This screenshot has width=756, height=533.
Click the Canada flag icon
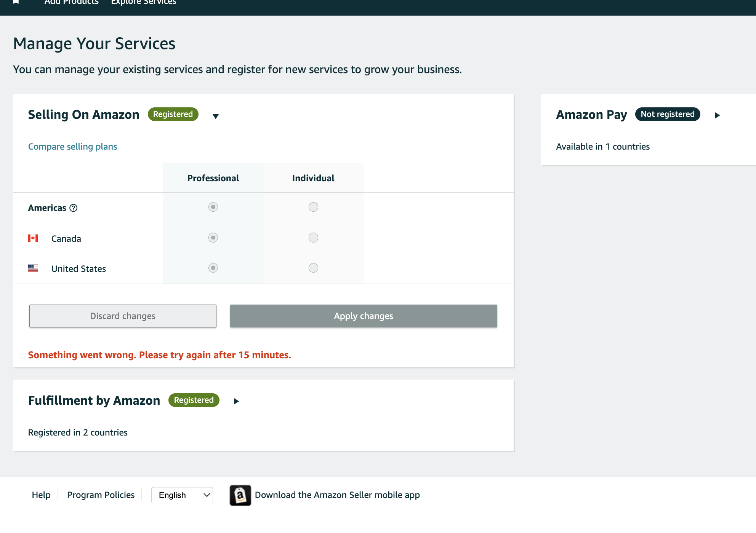(x=33, y=238)
